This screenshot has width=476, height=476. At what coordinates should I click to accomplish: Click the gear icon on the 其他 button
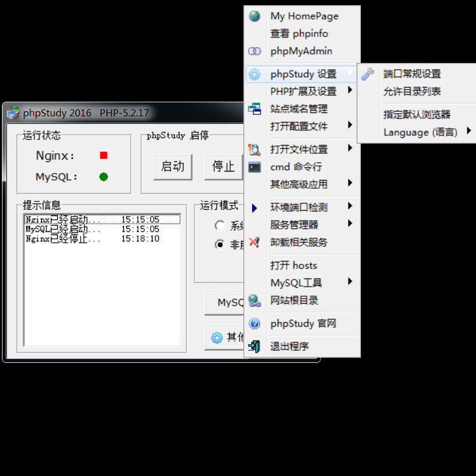(217, 337)
